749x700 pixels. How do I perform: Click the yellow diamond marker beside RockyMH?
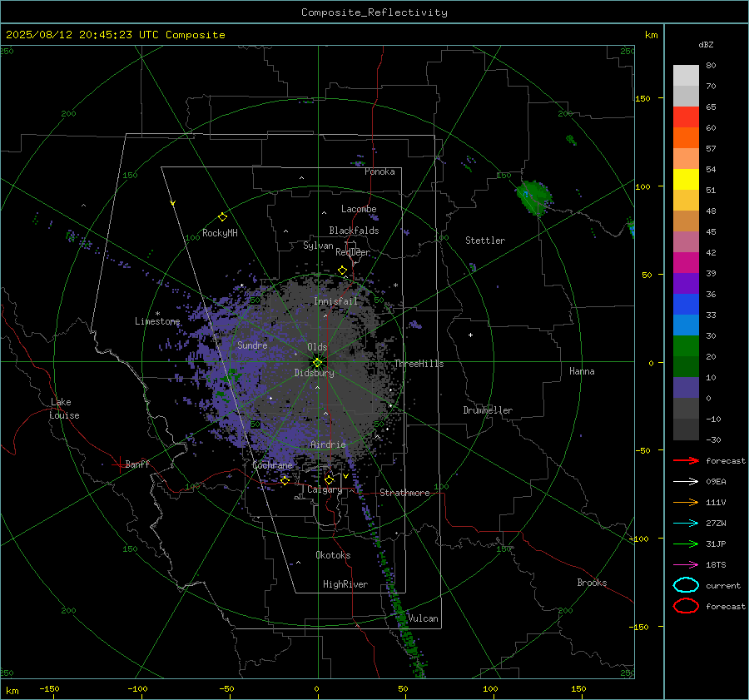point(222,217)
